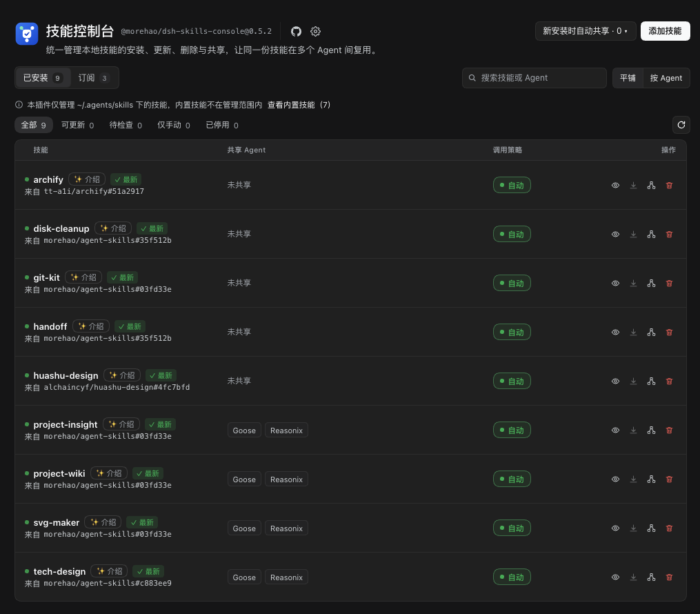Toggle visibility eye for svg-maker
Screen dimensions: 700x614
pyautogui.click(x=615, y=528)
